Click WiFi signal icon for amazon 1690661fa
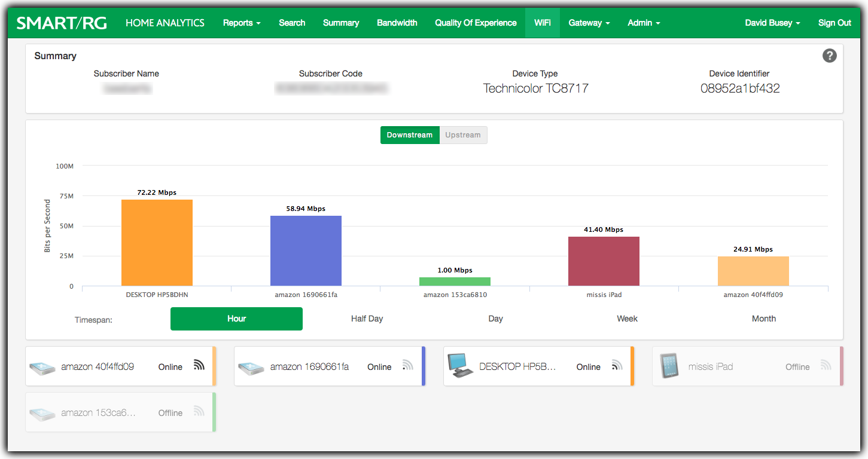 tap(408, 365)
